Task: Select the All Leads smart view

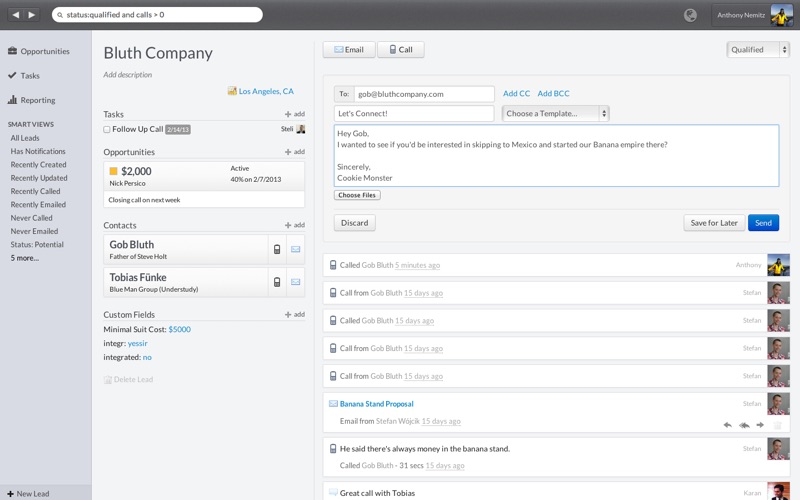Action: click(24, 138)
